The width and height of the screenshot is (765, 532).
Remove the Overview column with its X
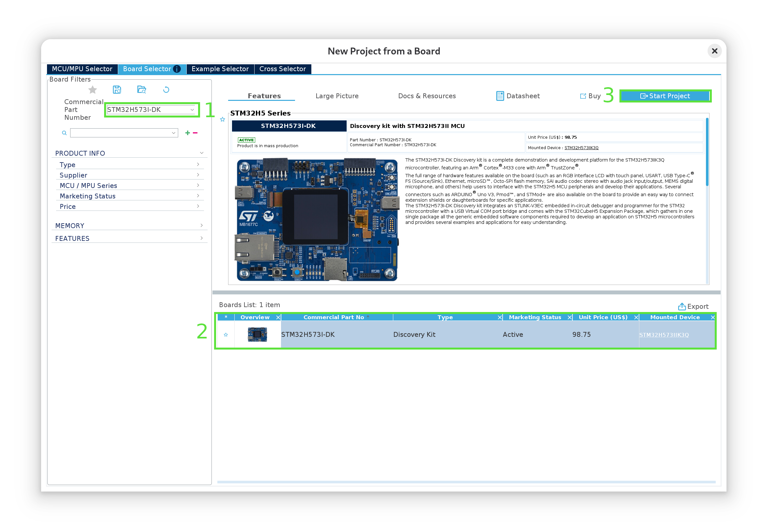point(278,318)
